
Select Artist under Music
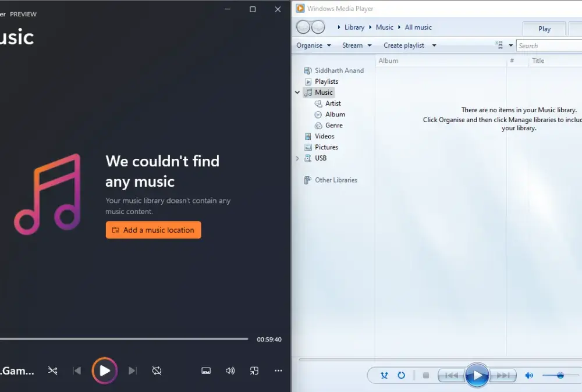pyautogui.click(x=328, y=104)
